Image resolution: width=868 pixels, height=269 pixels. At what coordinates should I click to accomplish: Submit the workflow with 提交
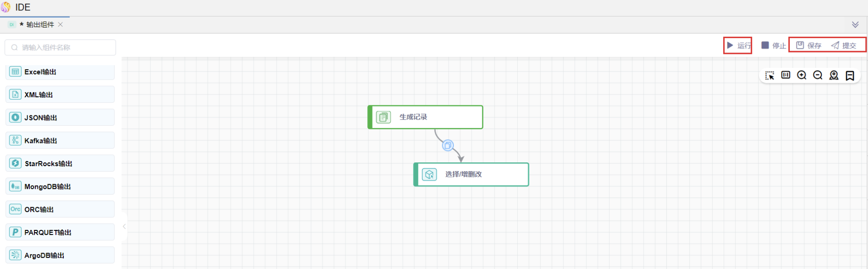pos(844,46)
